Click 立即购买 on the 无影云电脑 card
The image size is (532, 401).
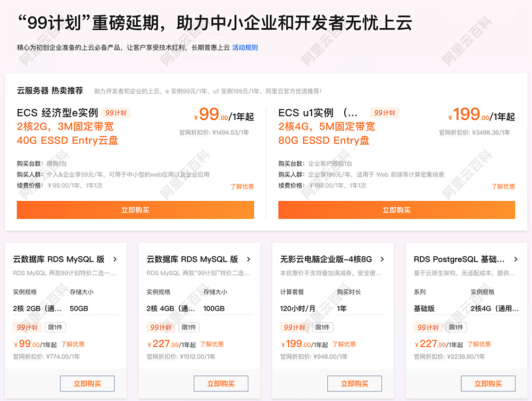[x=354, y=383]
